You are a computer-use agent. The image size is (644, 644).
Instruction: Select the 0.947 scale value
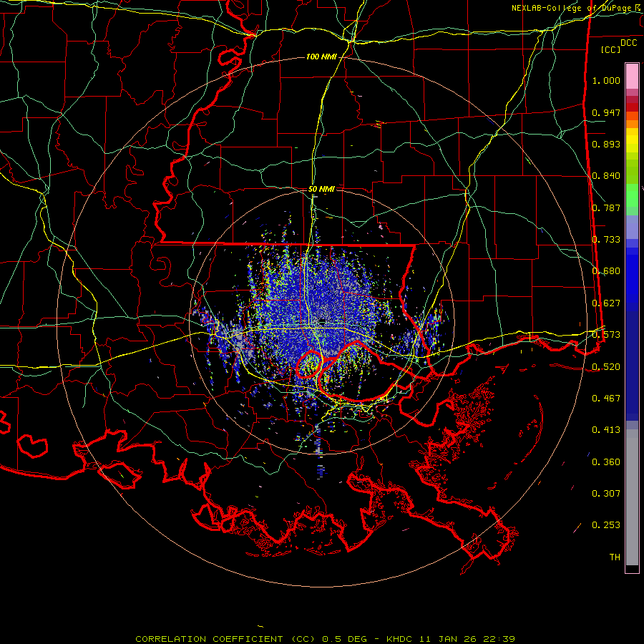(606, 112)
